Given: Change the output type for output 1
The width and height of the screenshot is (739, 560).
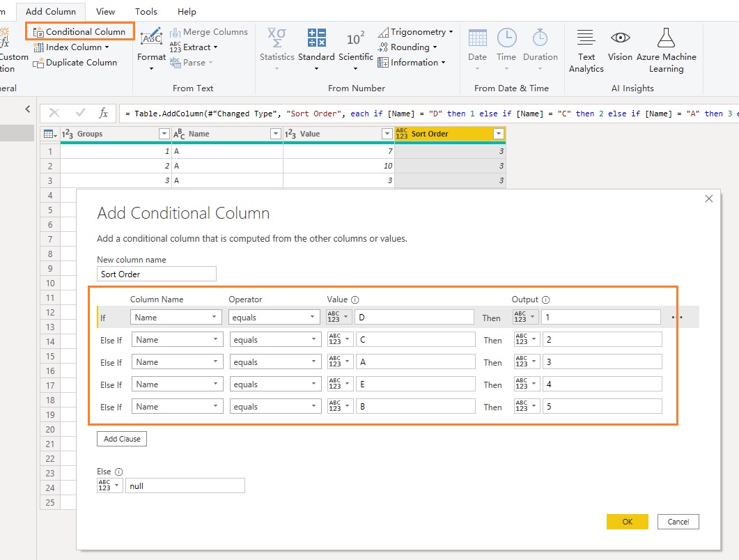Looking at the screenshot, I should click(525, 317).
